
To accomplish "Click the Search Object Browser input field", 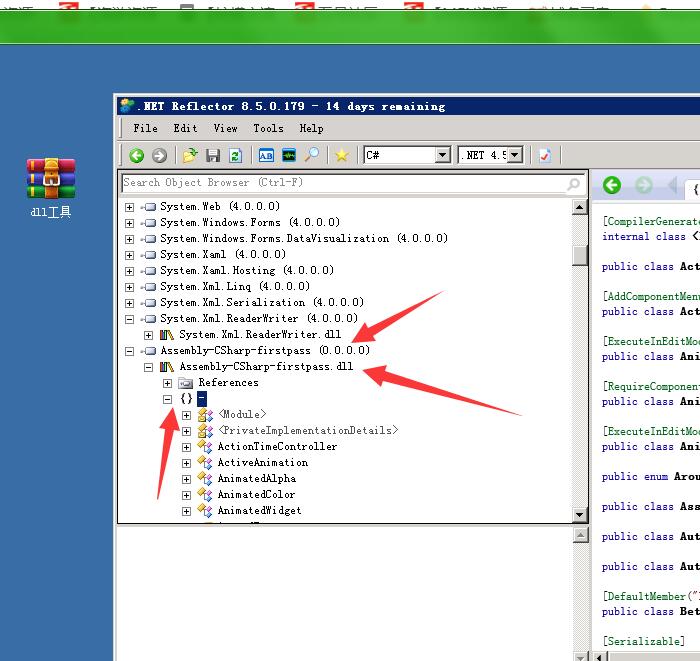I will point(345,183).
